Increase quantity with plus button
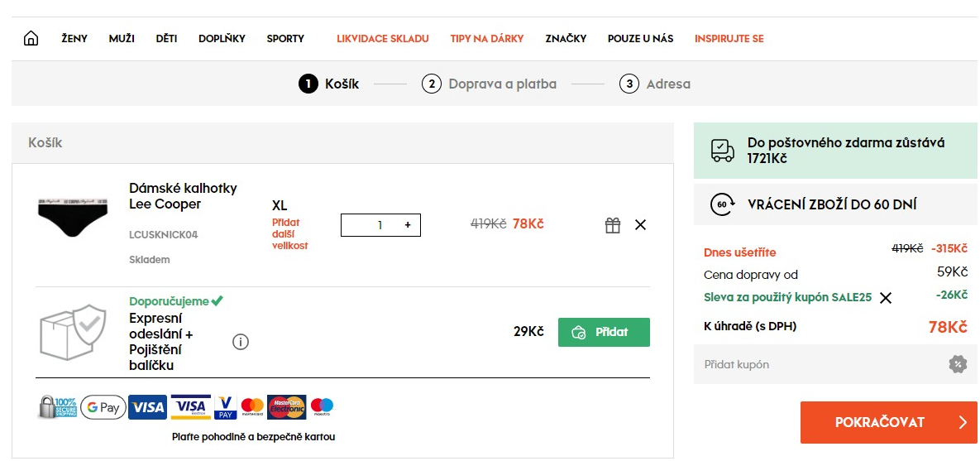This screenshot has height=461, width=980. click(x=408, y=225)
